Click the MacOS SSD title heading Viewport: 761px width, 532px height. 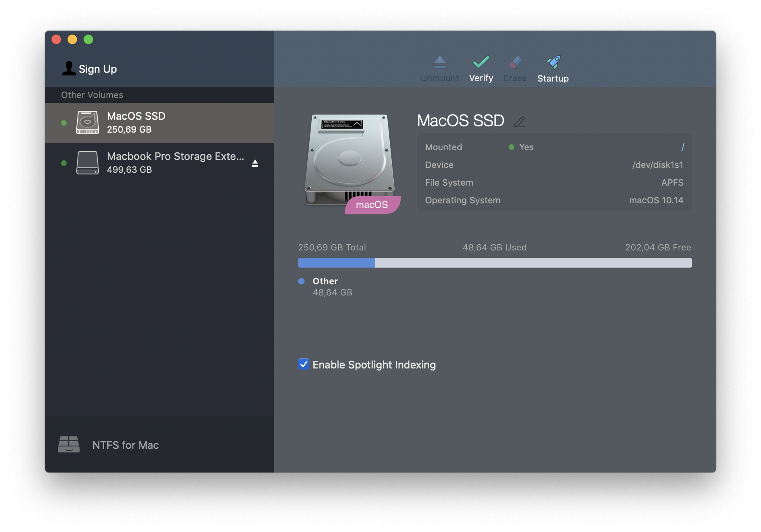(460, 121)
